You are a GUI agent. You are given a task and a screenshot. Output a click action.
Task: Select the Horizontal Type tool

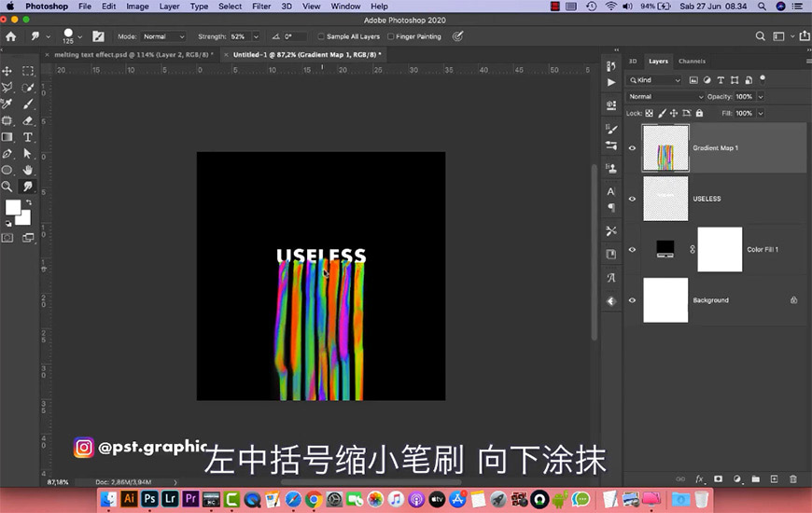27,137
